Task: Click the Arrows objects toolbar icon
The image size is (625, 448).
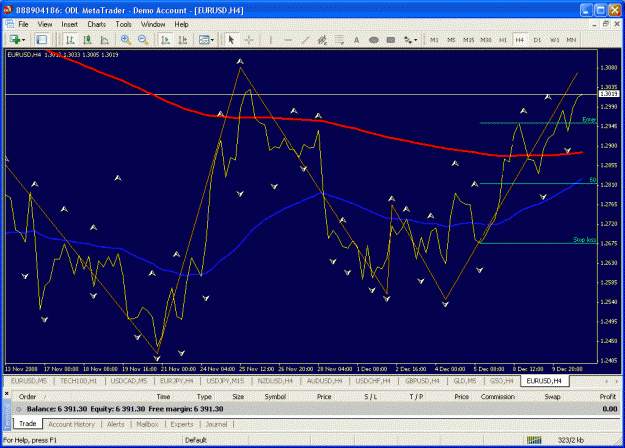Action: point(408,40)
